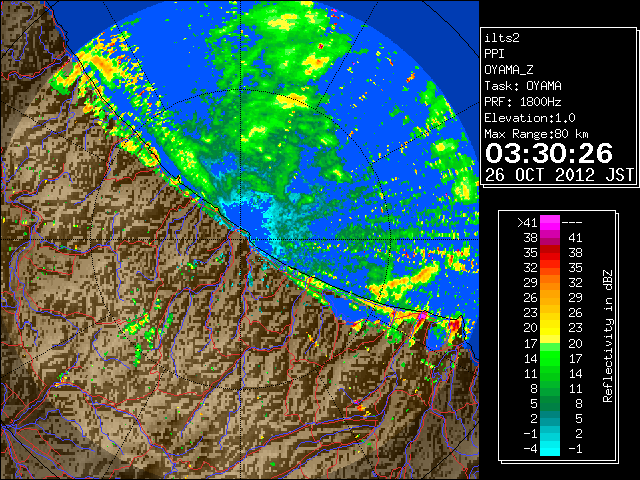Pick the cyan -4 dBZ legend color

[x=550, y=448]
